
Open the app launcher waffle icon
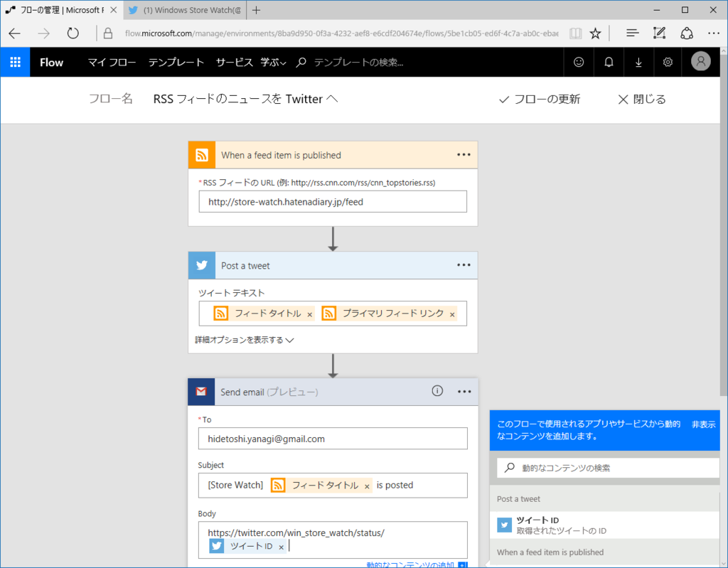click(x=16, y=62)
